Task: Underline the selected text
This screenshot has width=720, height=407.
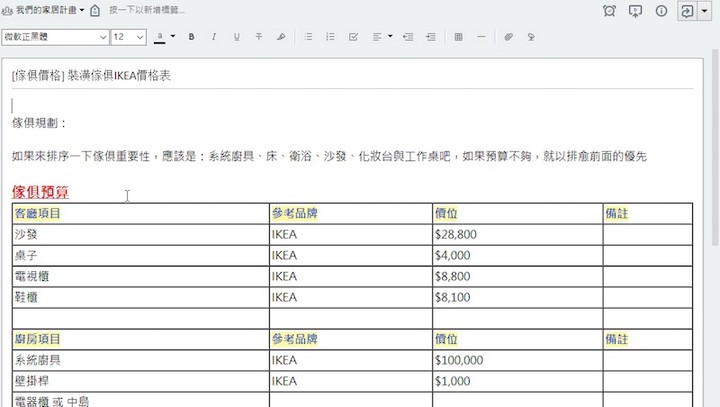Action: 237,37
